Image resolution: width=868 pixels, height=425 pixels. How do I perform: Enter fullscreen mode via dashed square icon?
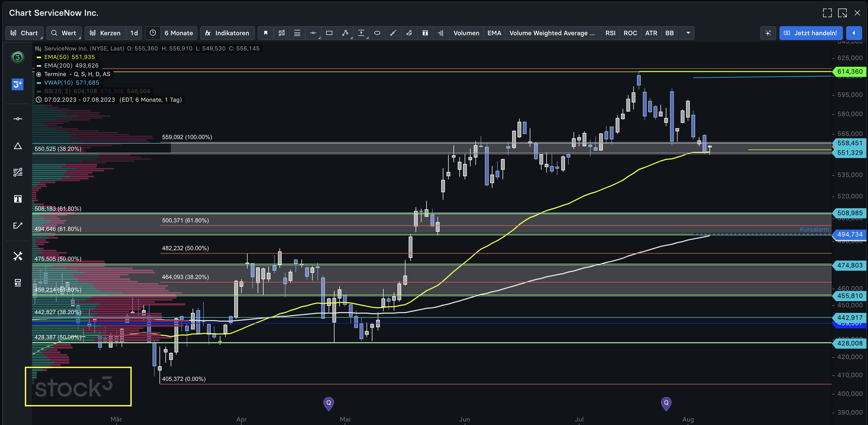pyautogui.click(x=827, y=13)
